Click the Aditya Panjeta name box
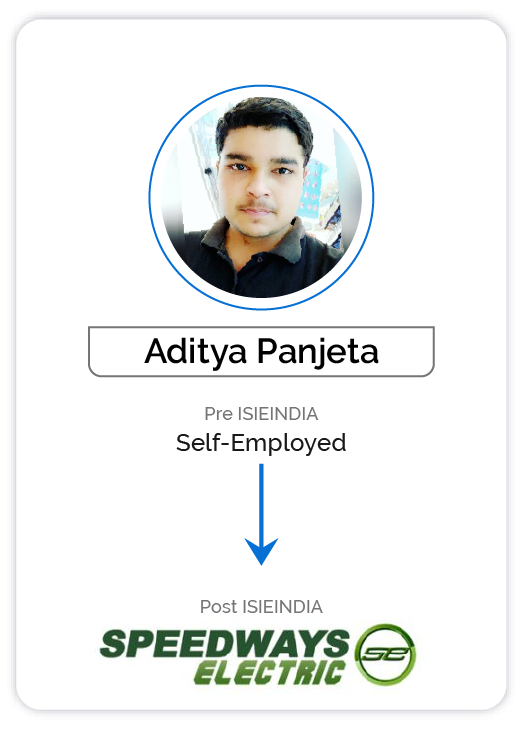Viewport: 522px width, 730px height. tap(261, 351)
